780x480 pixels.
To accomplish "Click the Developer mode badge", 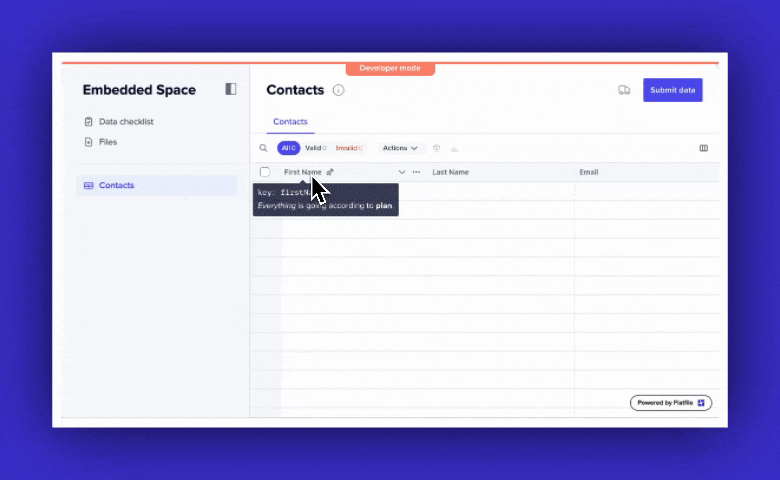I will pos(390,69).
